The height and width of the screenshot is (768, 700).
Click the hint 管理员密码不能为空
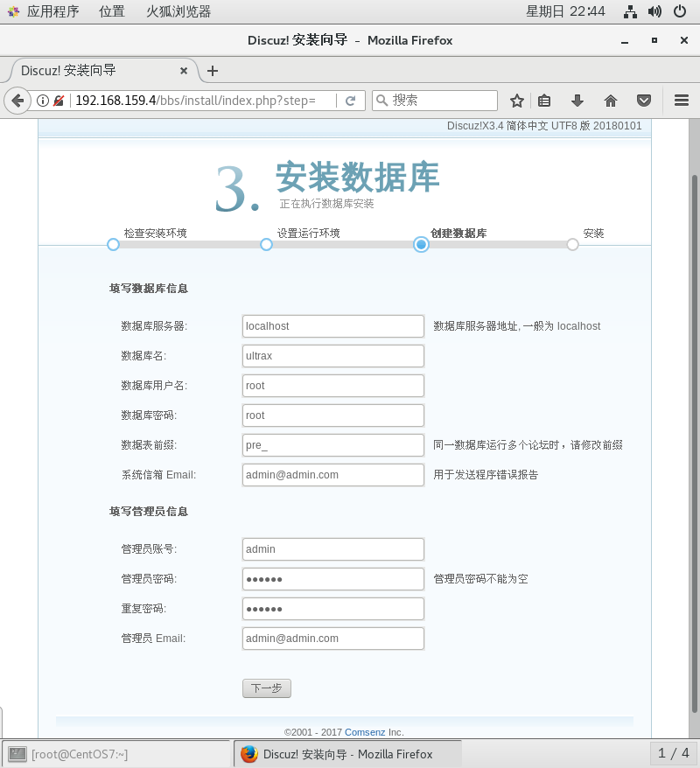click(480, 579)
